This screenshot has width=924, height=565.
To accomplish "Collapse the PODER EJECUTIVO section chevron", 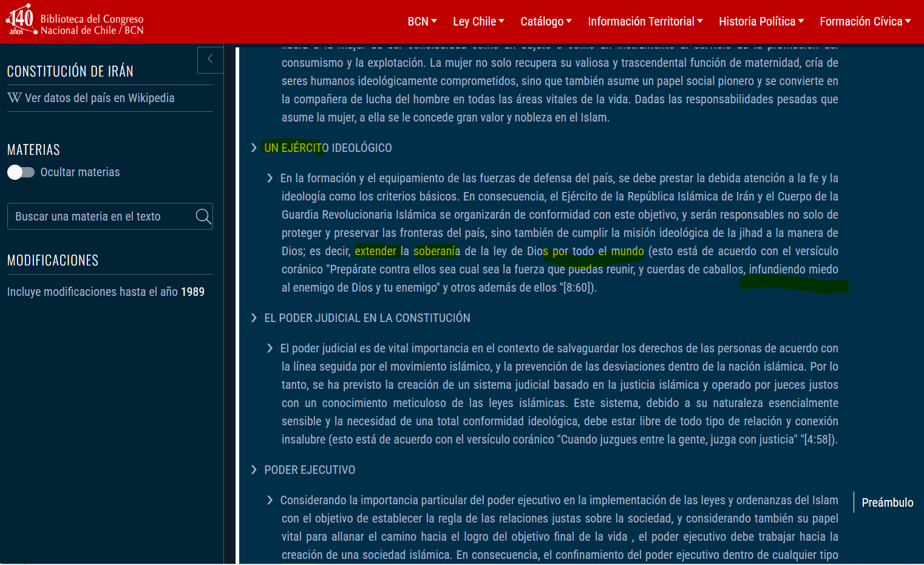I will click(254, 470).
